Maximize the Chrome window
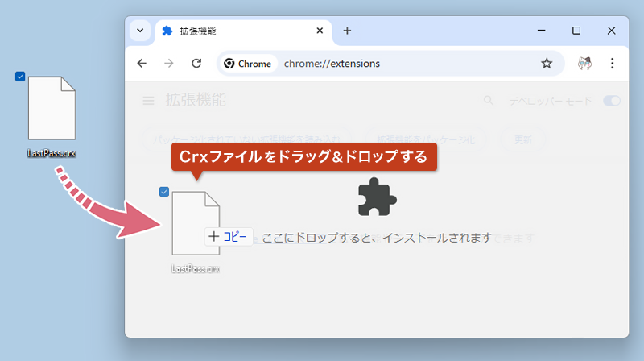 click(576, 31)
